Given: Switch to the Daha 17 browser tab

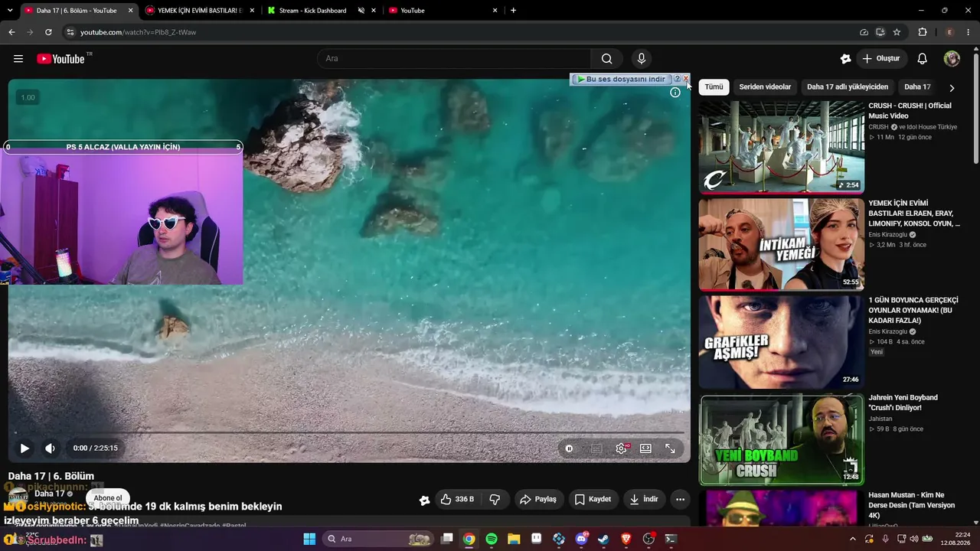Looking at the screenshot, I should (77, 11).
